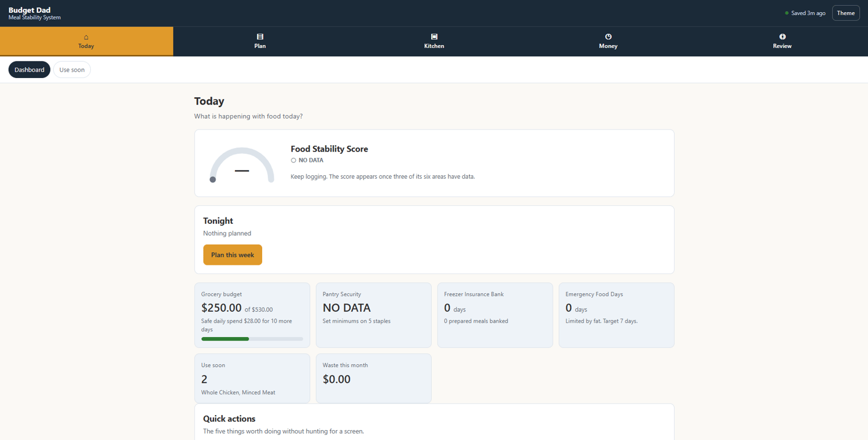Select the Kitchen icon in navigation

434,37
